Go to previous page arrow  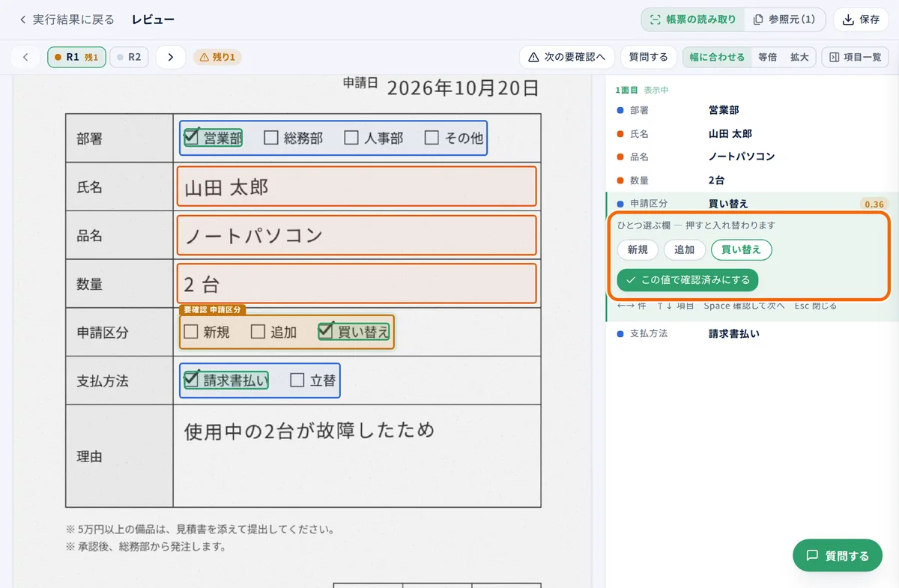(25, 57)
